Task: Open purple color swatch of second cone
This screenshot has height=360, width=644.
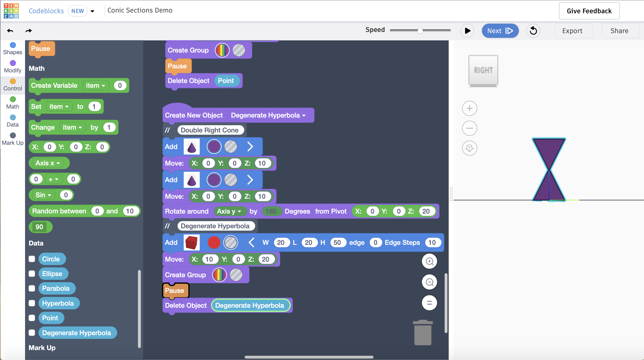Action: click(214, 180)
